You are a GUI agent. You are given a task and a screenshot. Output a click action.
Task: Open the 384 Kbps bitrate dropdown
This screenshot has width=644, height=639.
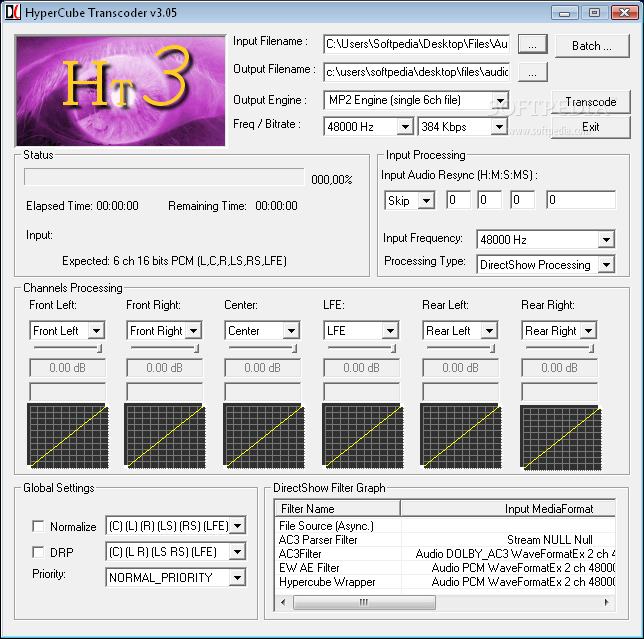click(x=499, y=127)
